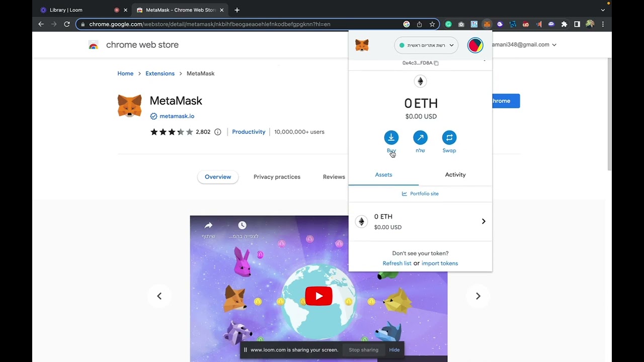This screenshot has width=644, height=362.
Task: Switch to the Assets tab
Action: 383,175
